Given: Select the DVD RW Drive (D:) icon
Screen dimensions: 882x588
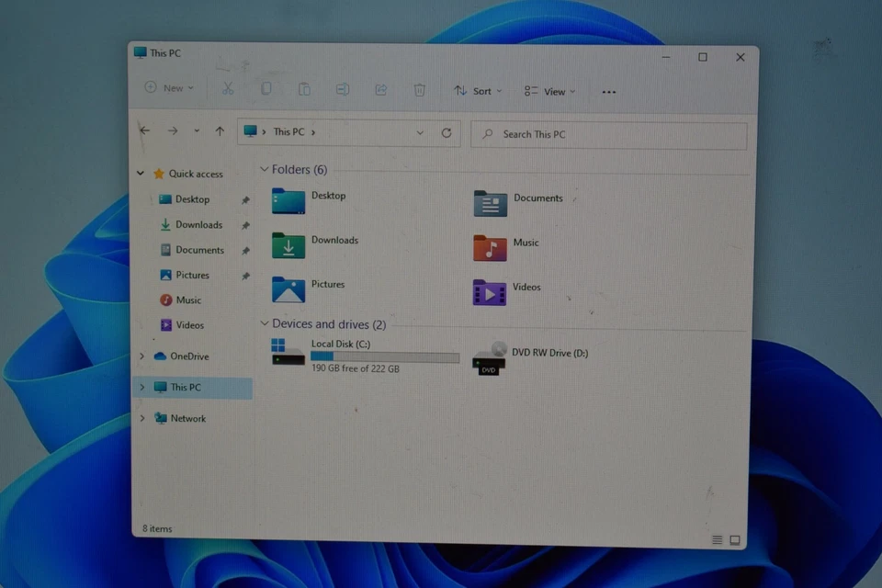Looking at the screenshot, I should [490, 358].
